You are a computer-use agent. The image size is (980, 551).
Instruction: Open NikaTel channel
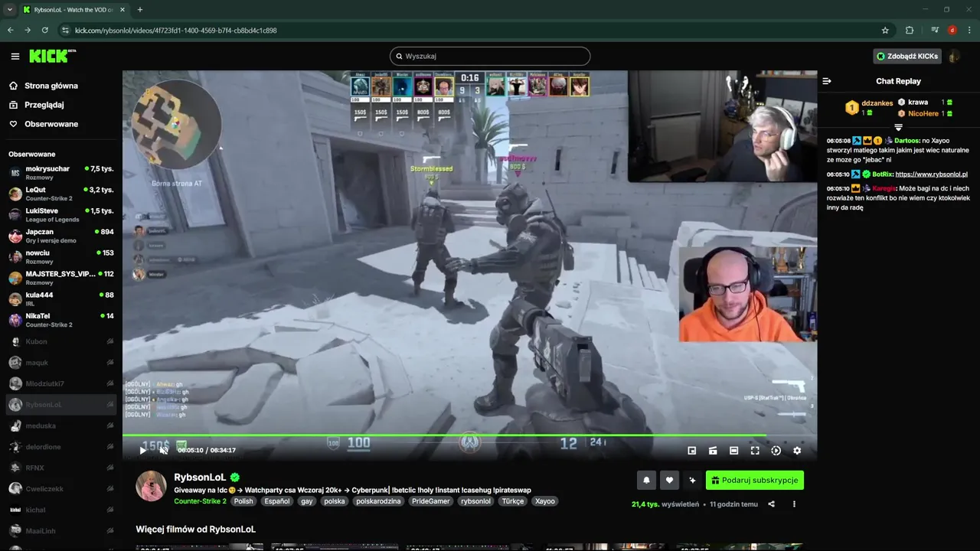[x=61, y=320]
